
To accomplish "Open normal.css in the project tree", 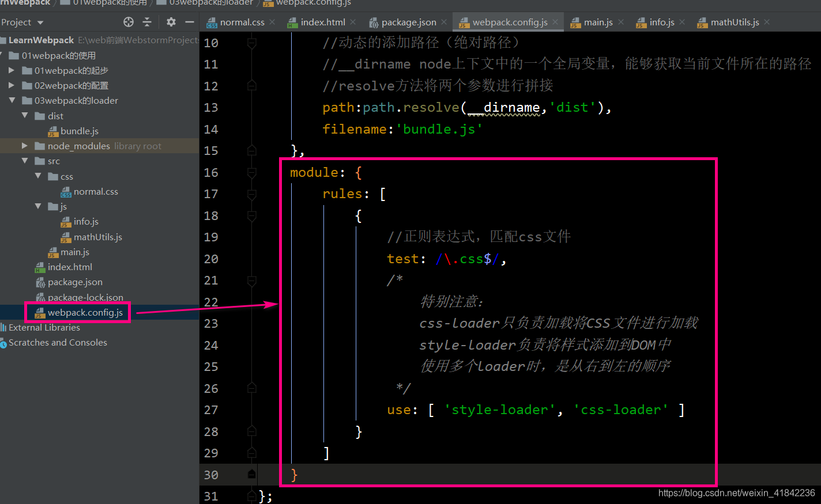I will 96,191.
